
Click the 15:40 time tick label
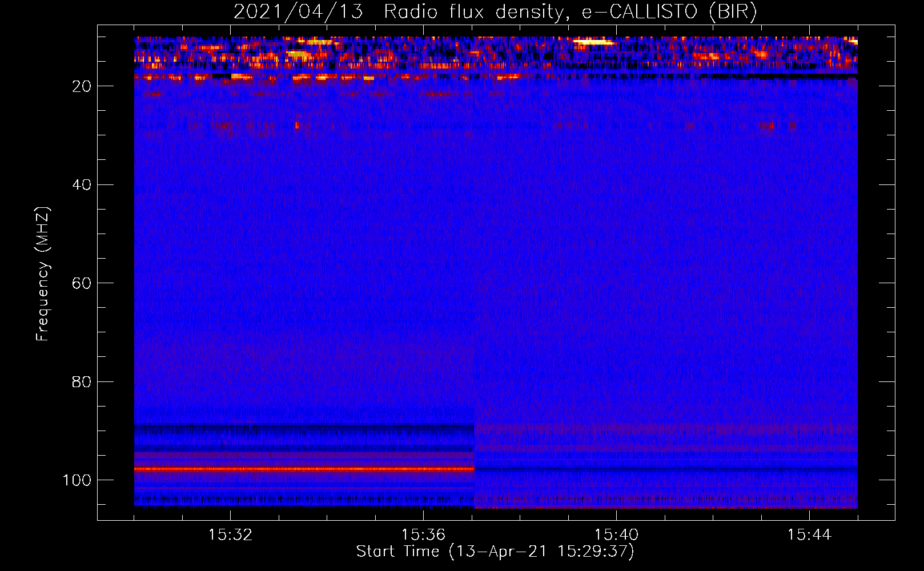[x=616, y=535]
